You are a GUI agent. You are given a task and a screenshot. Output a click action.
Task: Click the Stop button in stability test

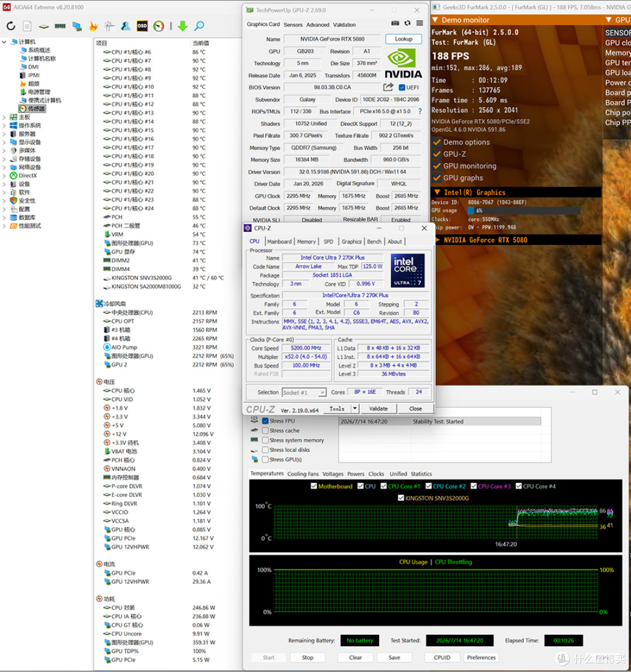tap(307, 657)
